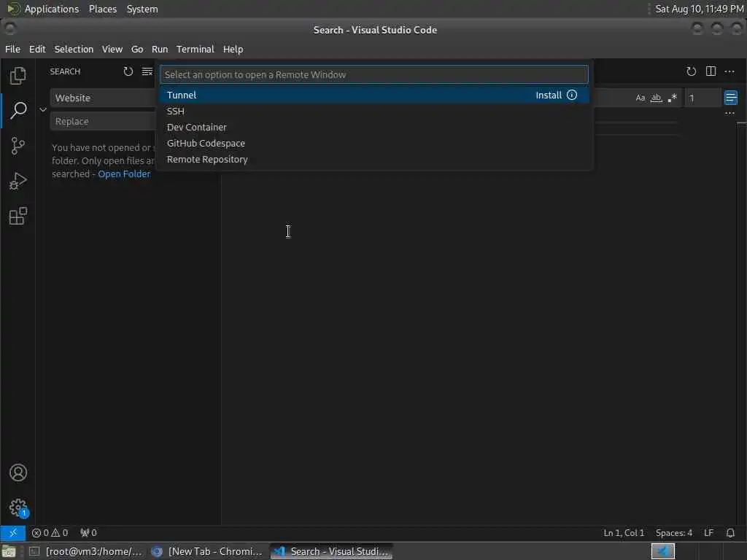Click the ports forwarded status item
This screenshot has width=747, height=560.
[x=88, y=532]
